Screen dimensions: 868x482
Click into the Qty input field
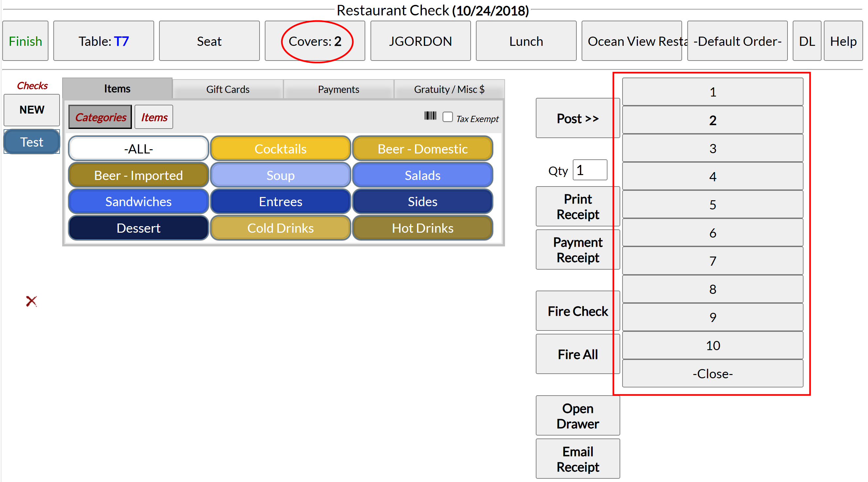tap(590, 170)
